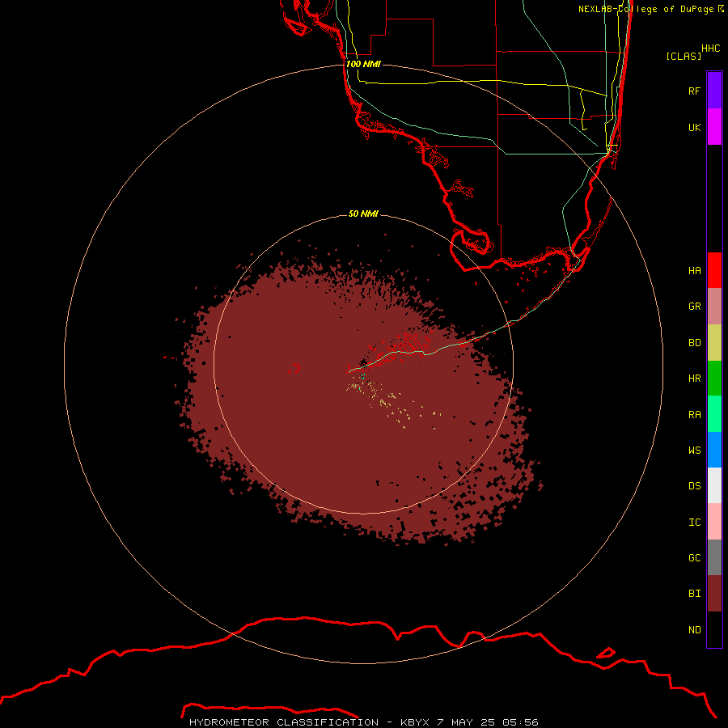Click the DS legend label

click(694, 486)
